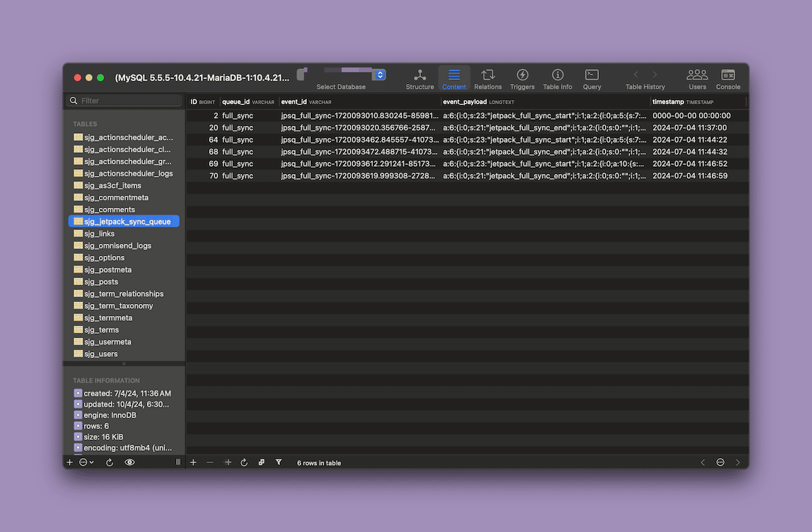
Task: Open the Relations view
Action: coord(488,79)
